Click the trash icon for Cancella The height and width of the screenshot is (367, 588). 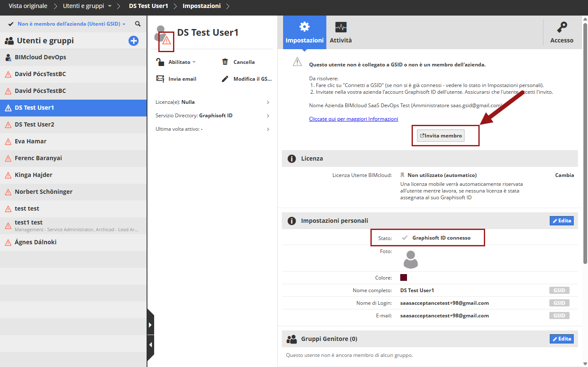(225, 62)
